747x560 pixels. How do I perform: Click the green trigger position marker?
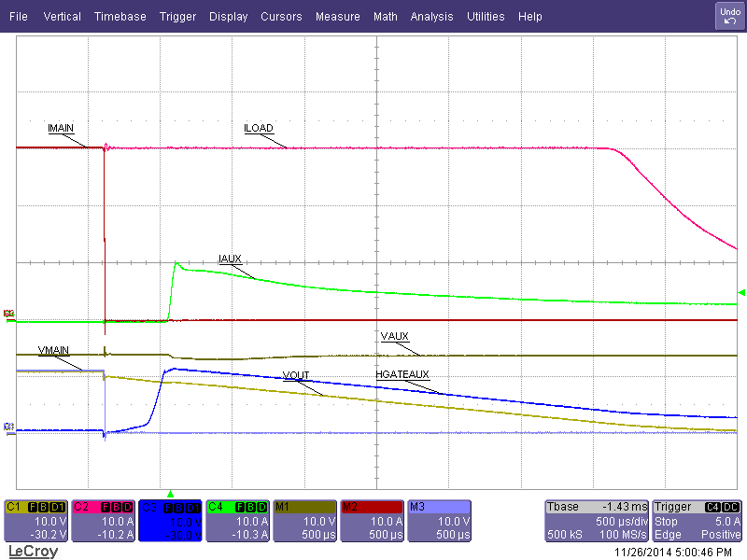tap(172, 494)
